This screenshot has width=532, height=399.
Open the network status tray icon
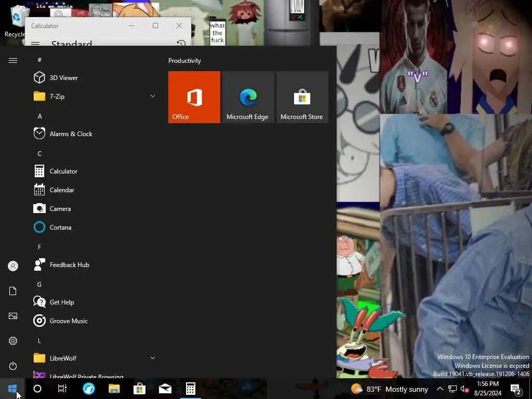(453, 389)
